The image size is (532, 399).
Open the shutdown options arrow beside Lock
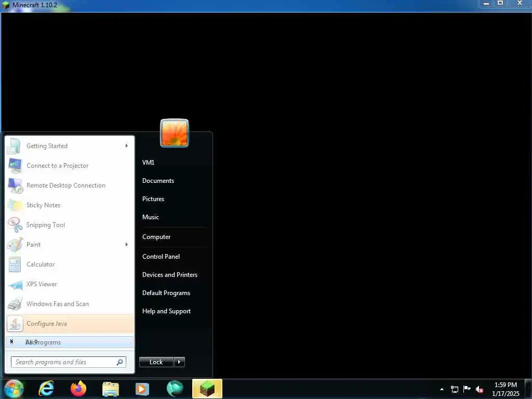[179, 362]
